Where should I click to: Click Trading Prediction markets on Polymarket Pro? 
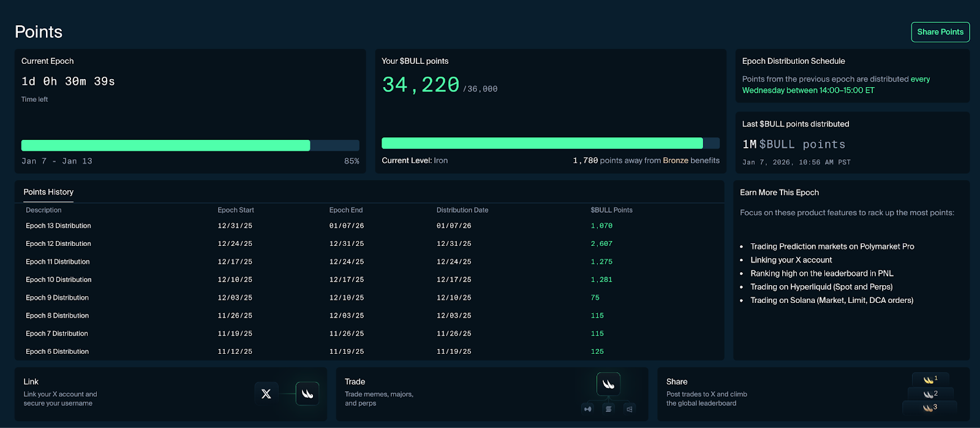click(x=832, y=246)
